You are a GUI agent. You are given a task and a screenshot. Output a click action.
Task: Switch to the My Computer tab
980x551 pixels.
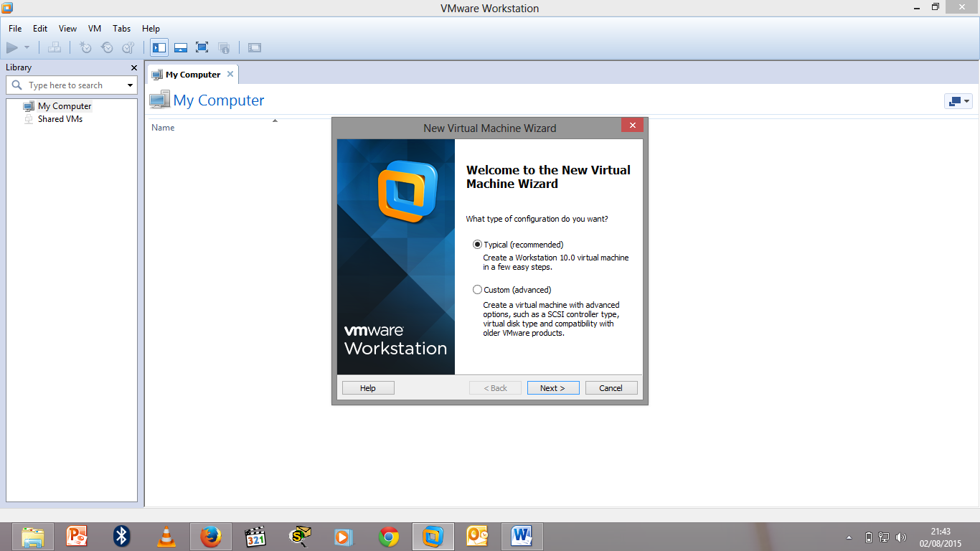tap(192, 74)
